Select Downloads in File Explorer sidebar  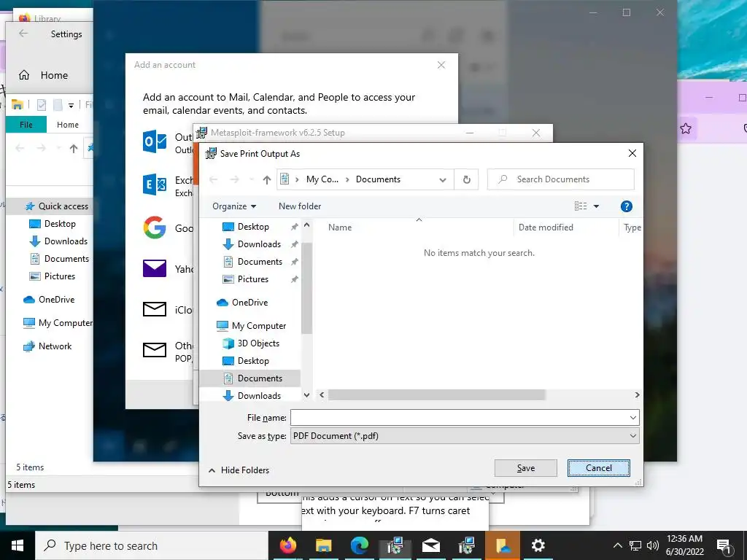[58, 241]
